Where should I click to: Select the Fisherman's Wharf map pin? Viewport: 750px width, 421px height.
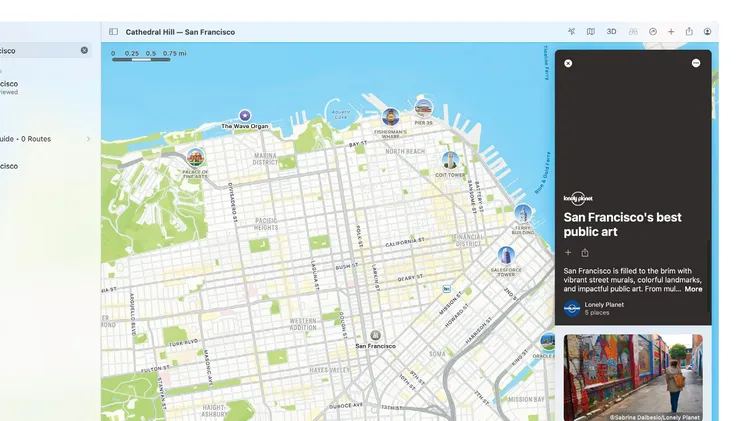[391, 117]
